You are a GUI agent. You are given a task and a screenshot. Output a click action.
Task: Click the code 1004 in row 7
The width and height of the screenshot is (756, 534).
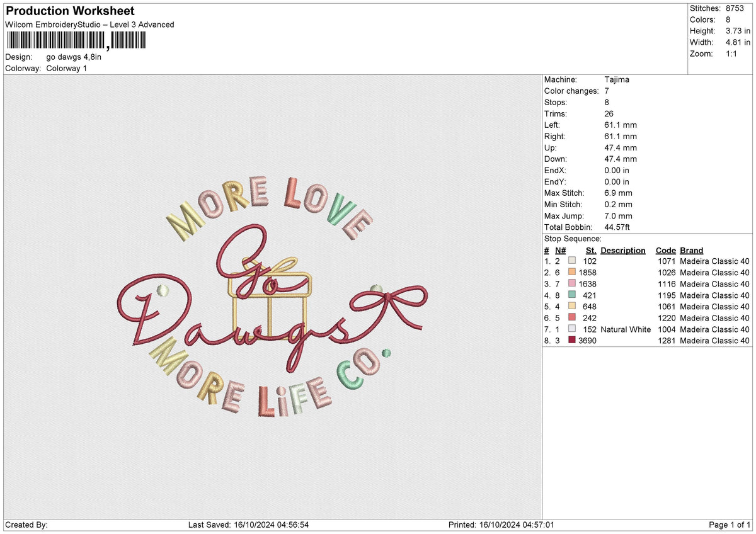coord(667,329)
